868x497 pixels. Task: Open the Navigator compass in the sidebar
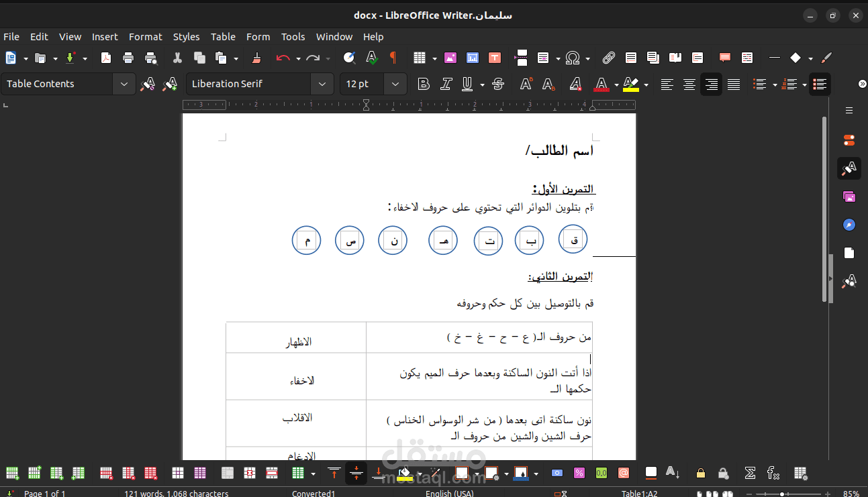[x=849, y=225]
